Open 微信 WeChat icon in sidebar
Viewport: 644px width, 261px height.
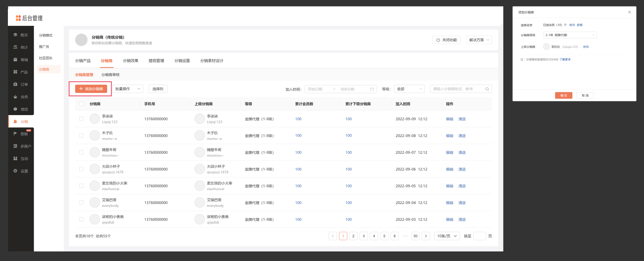tap(15, 109)
